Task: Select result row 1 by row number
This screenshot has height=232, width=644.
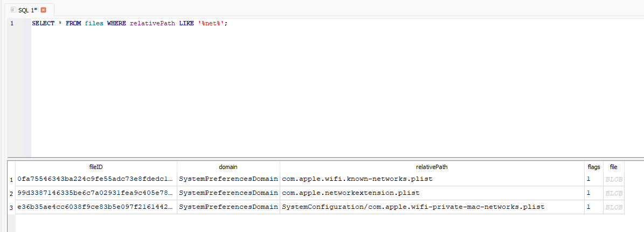Action: point(11,179)
